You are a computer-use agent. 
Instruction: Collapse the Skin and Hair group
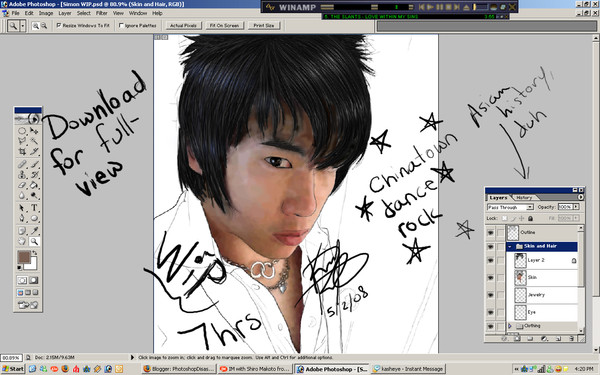[510, 246]
